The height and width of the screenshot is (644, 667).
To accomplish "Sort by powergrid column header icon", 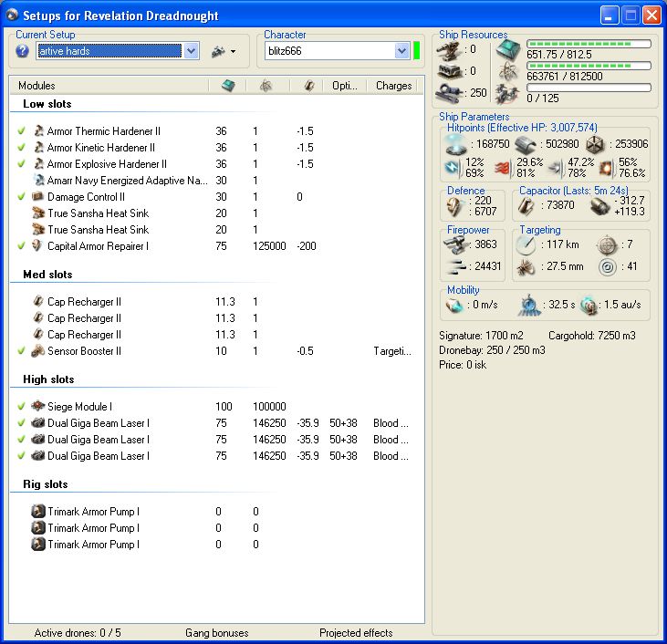I will [266, 86].
